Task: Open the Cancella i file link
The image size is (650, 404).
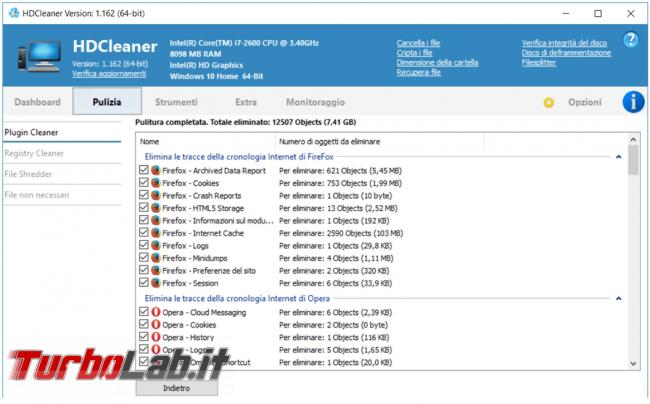Action: pyautogui.click(x=418, y=43)
